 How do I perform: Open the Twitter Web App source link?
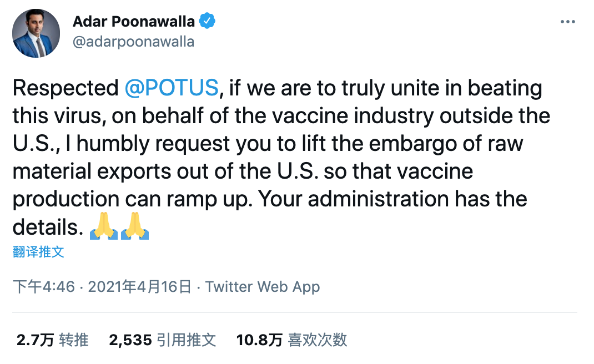click(x=262, y=287)
